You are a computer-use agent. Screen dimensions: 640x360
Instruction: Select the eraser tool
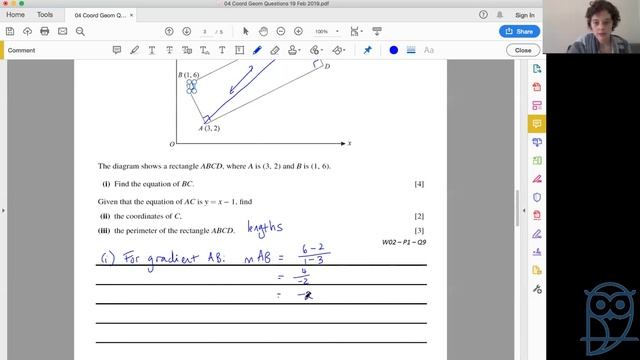(x=275, y=50)
